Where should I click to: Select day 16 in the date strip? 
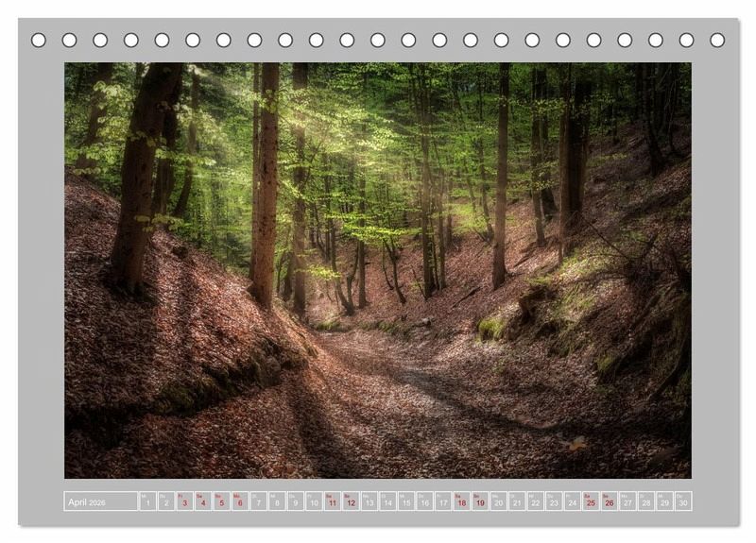[424, 501]
